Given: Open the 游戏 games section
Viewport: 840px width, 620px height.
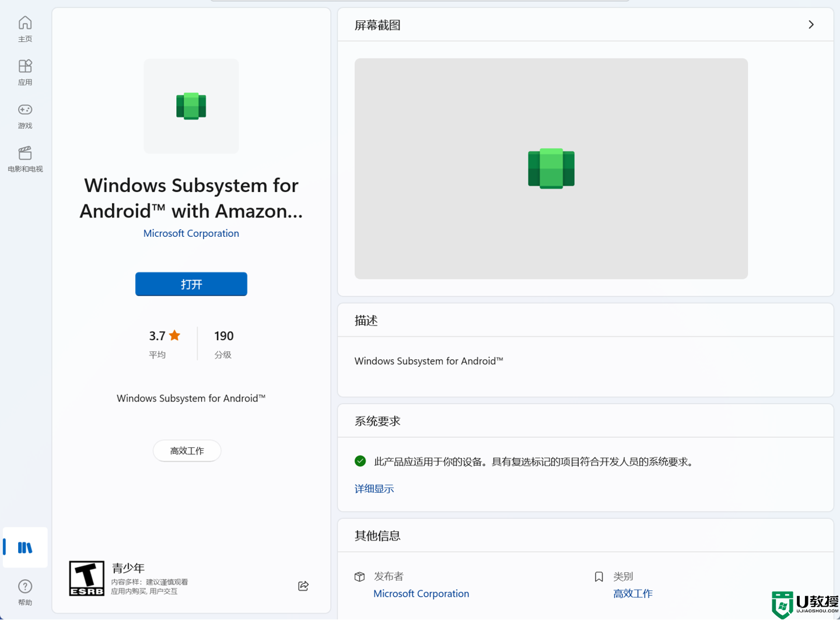Looking at the screenshot, I should 25,116.
